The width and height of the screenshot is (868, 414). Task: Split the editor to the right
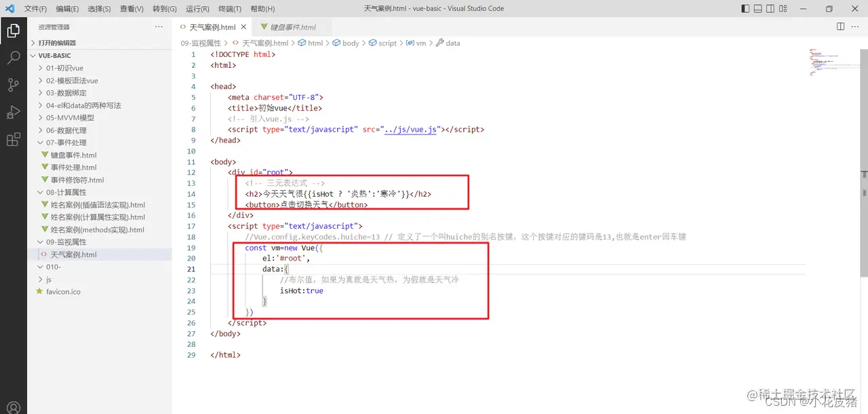[x=840, y=26]
